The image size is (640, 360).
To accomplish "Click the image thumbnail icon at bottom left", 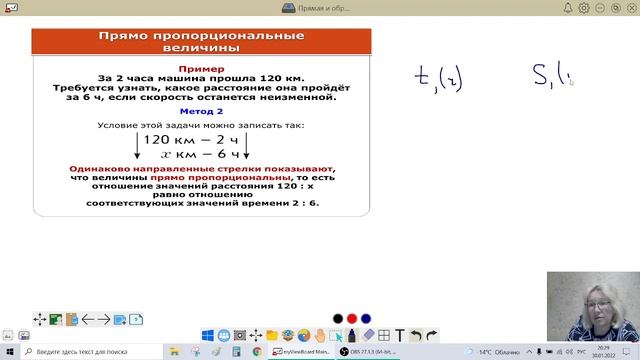I will click(x=24, y=336).
